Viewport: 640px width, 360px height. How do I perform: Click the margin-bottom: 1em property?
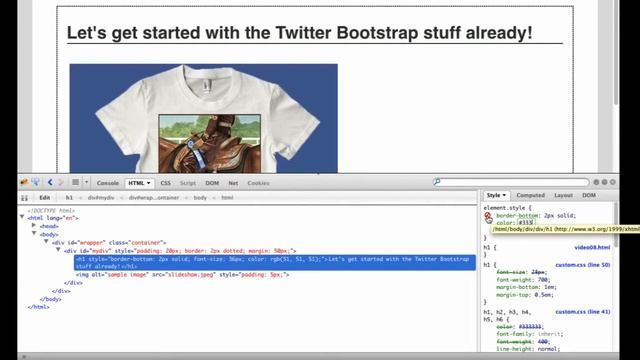[526, 287]
